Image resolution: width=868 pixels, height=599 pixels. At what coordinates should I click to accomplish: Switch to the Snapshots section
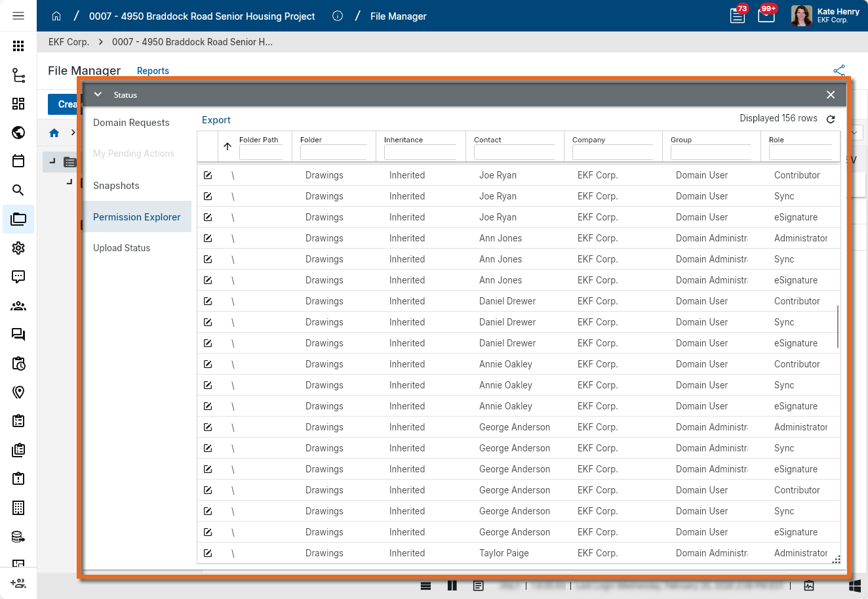pos(116,186)
